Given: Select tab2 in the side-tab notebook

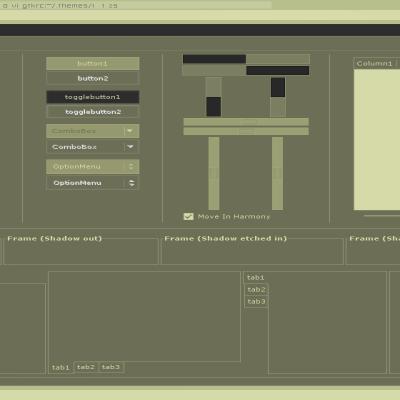Looking at the screenshot, I should tap(256, 289).
